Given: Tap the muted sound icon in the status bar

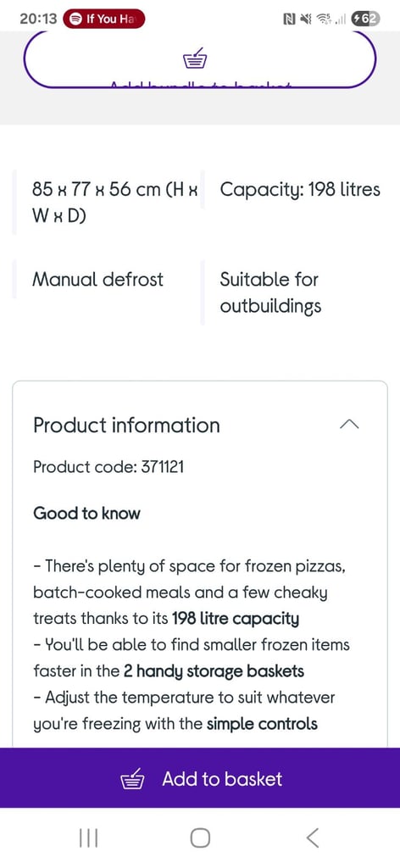Looking at the screenshot, I should (x=306, y=19).
